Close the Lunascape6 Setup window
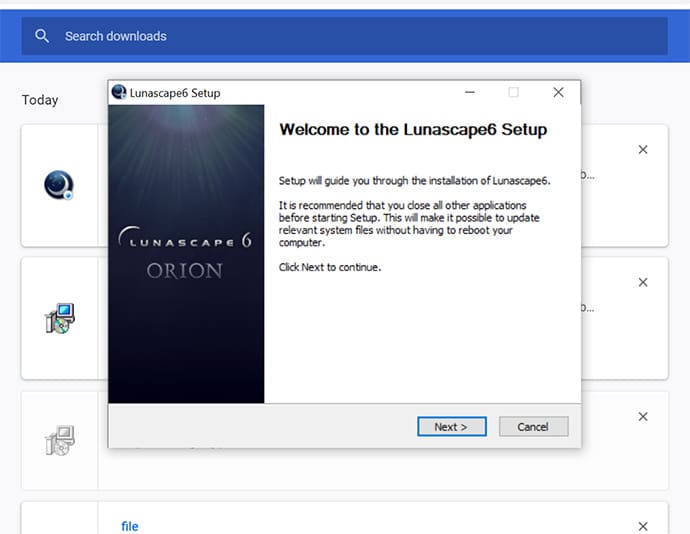The height and width of the screenshot is (534, 690). click(558, 92)
